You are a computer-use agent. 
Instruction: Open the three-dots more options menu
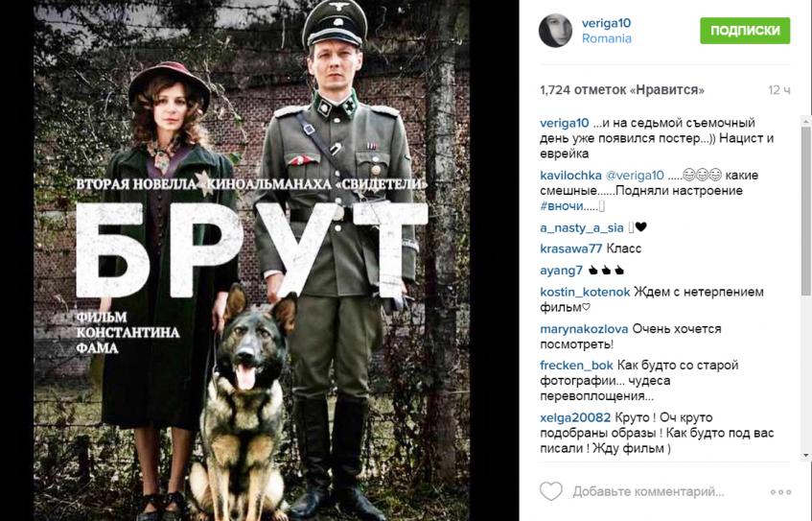[x=780, y=492]
